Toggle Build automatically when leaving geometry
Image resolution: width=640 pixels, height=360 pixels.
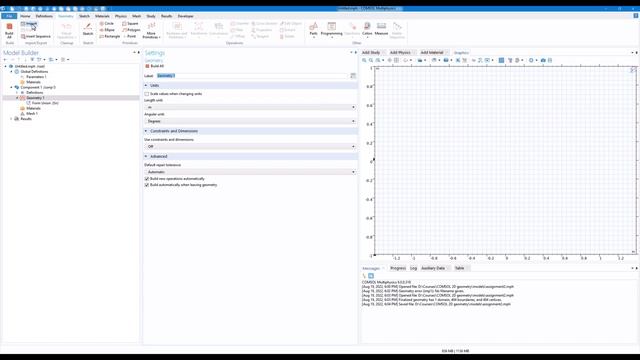coord(147,185)
